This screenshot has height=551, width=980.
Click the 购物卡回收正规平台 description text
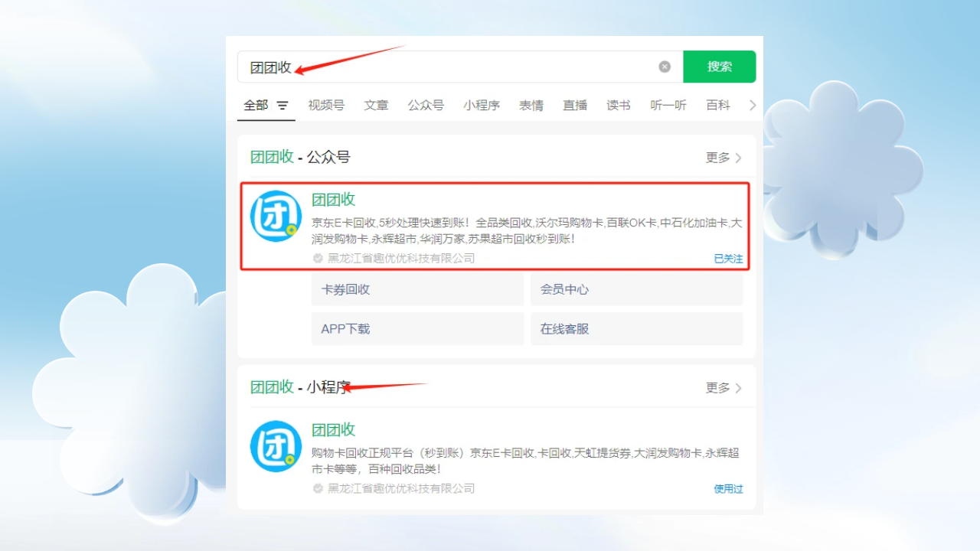click(527, 461)
